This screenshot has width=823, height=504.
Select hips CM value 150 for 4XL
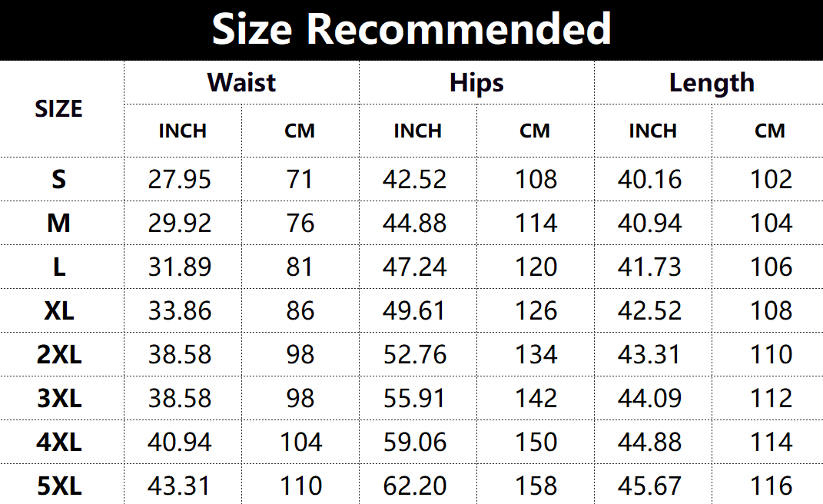point(536,443)
